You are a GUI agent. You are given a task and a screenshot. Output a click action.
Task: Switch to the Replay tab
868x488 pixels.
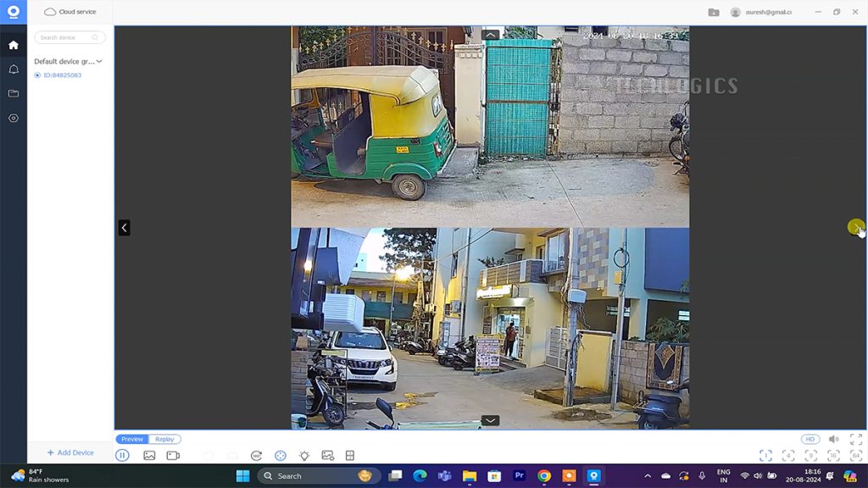click(x=164, y=440)
